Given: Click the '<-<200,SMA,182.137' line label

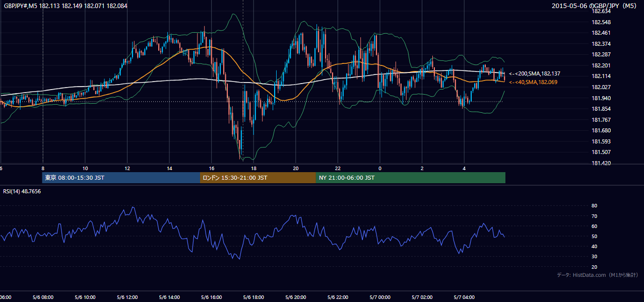Looking at the screenshot, I should (534, 73).
